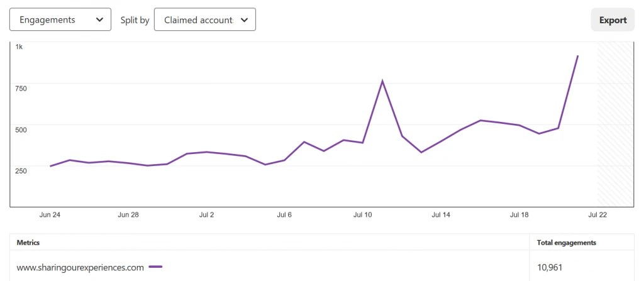Click the Metrics column header
The image size is (644, 281).
pyautogui.click(x=28, y=243)
